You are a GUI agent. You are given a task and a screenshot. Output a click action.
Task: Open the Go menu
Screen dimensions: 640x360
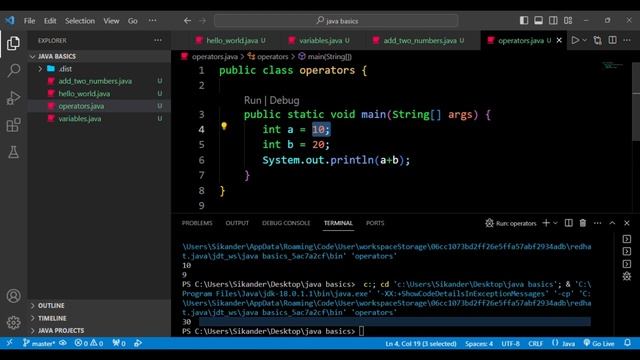pos(133,21)
